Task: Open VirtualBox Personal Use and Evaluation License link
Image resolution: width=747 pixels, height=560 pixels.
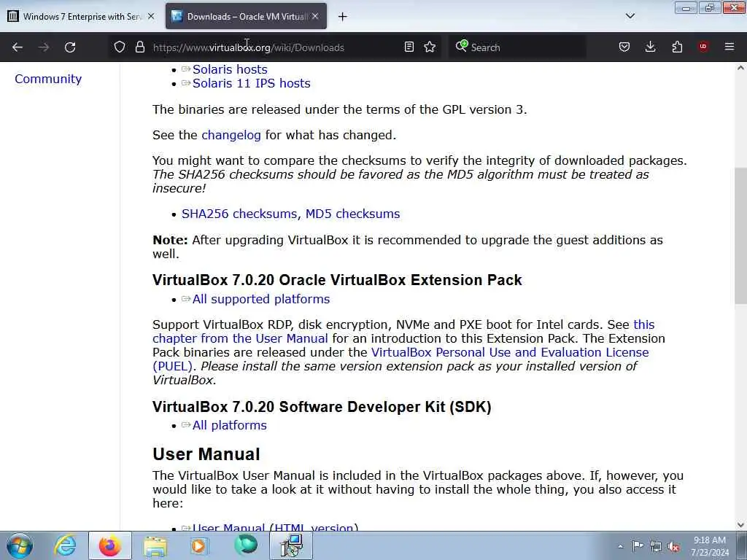Action: [510, 352]
